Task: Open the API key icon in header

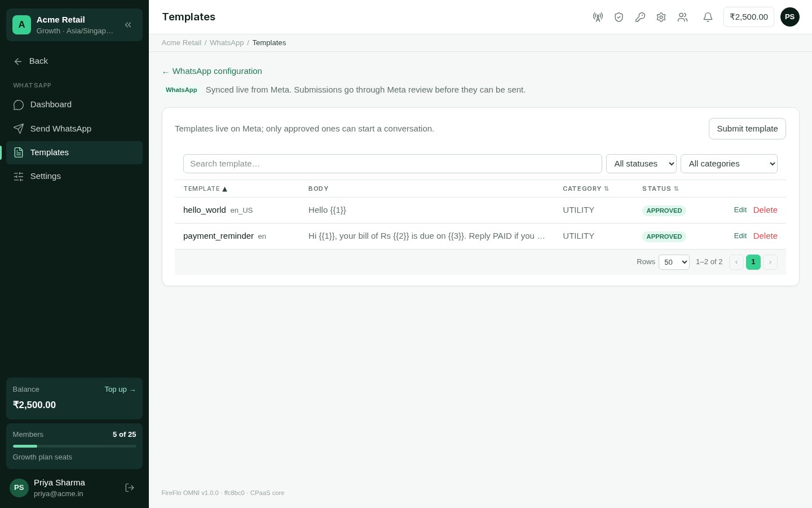Action: (x=640, y=17)
